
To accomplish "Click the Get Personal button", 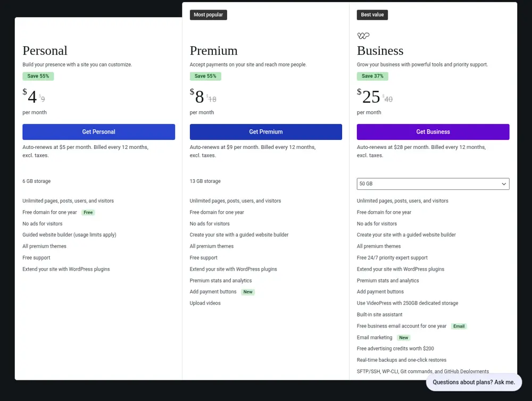I will pyautogui.click(x=99, y=132).
